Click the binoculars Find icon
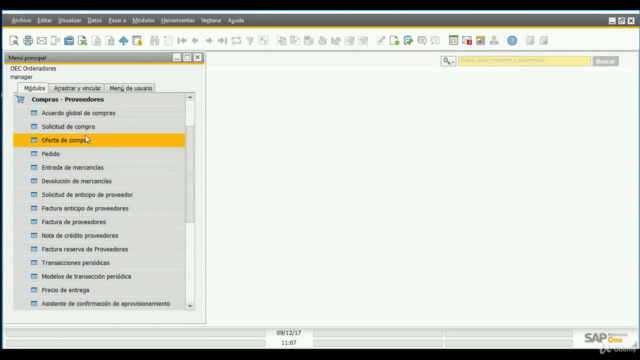Screen dimensions: 640x360 pyautogui.click(x=154, y=40)
